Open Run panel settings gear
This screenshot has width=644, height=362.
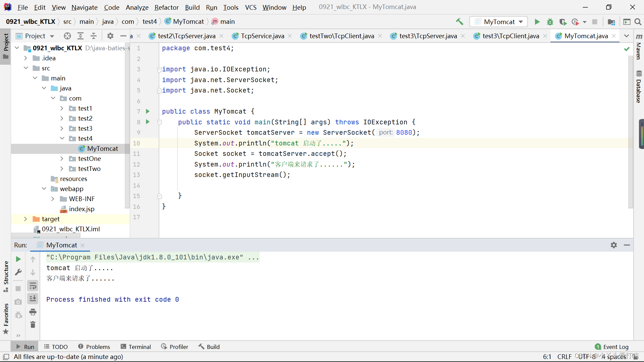click(614, 245)
